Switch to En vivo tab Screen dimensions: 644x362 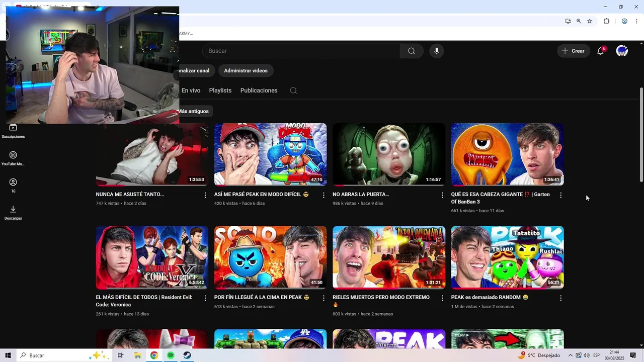point(191,90)
